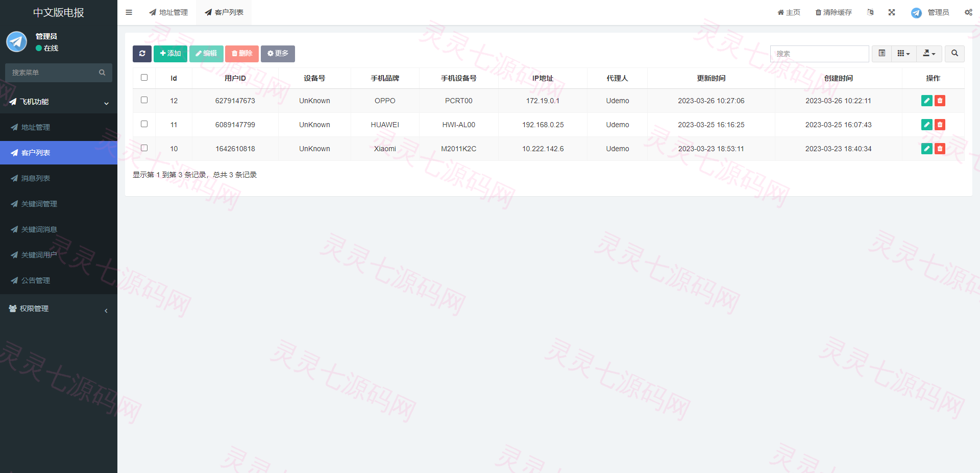Enter fullscreen mode via expand icon
Screen dimensions: 980x473
click(892, 12)
